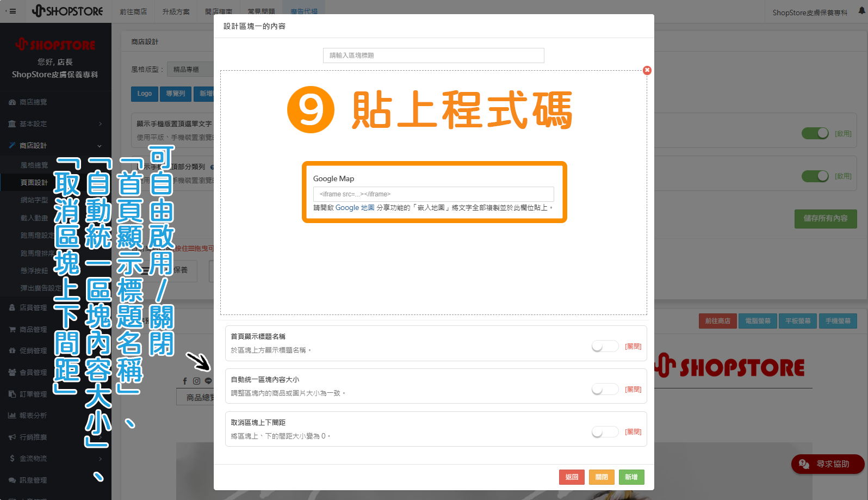Toggle 首頁顯示標題名稱 switch

(605, 346)
